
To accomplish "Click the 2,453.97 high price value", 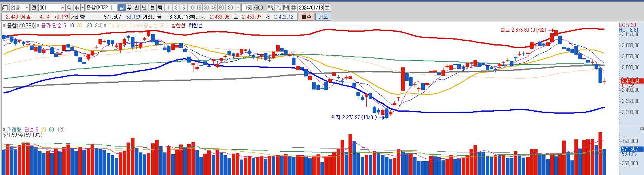I will 252,17.
